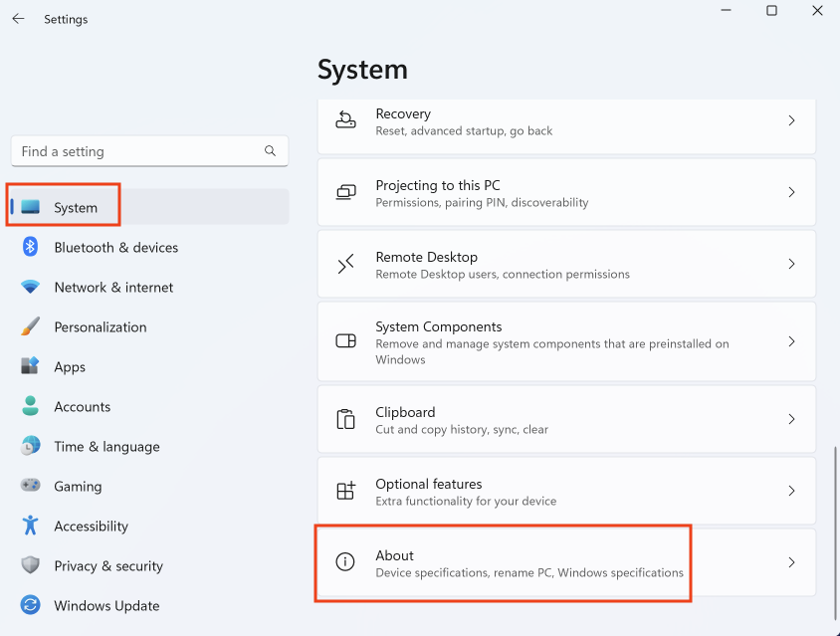Click the About info icon
This screenshot has height=636, width=840.
tap(345, 561)
